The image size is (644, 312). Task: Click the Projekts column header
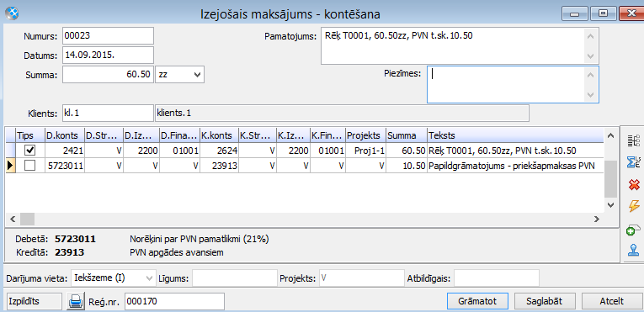tap(365, 135)
